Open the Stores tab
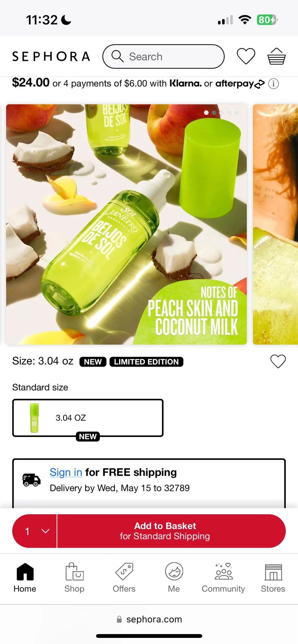298x644 pixels. 273,578
